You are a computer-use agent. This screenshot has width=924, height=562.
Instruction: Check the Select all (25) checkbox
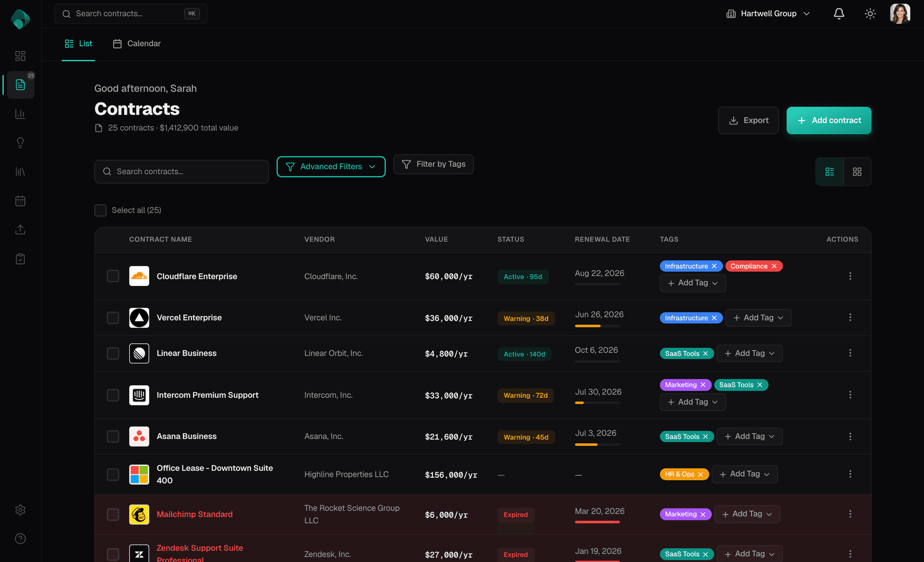pyautogui.click(x=101, y=210)
